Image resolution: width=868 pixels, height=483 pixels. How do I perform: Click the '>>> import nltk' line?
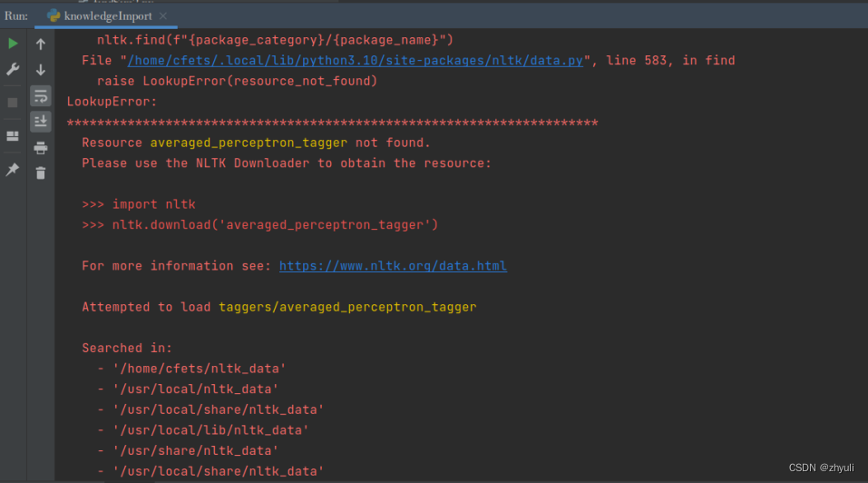point(139,204)
